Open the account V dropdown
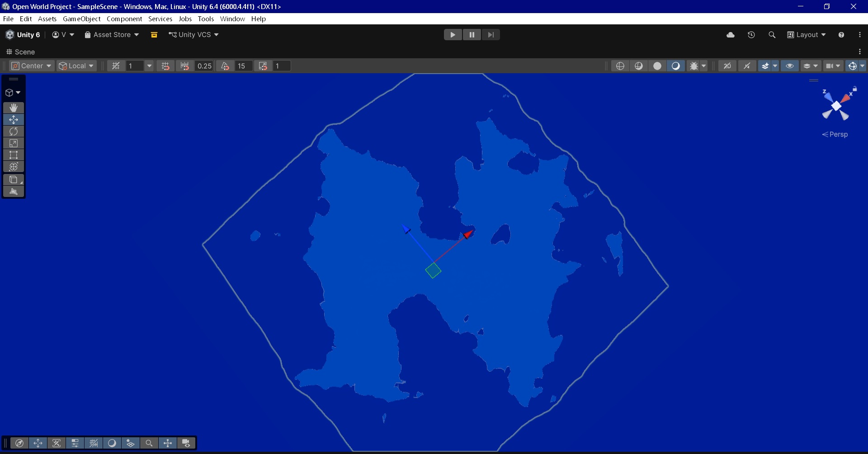 (63, 35)
